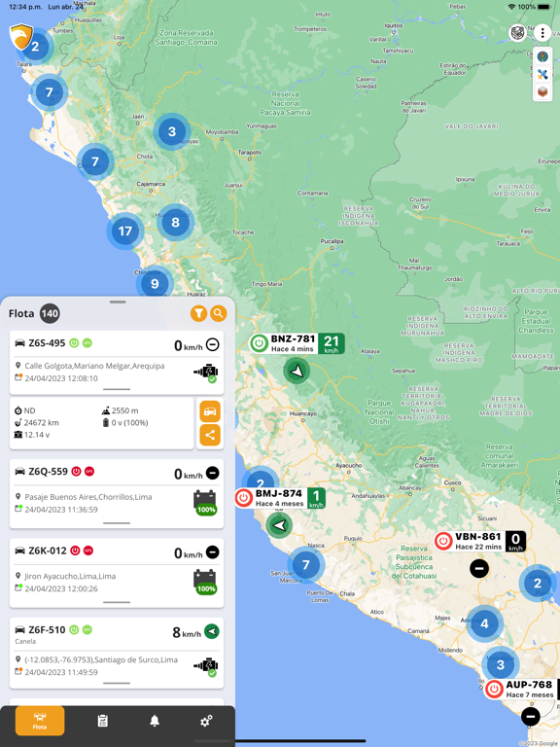560x747 pixels.
Task: Tap the sketch-style map icon beside the menu
Action: [x=517, y=33]
